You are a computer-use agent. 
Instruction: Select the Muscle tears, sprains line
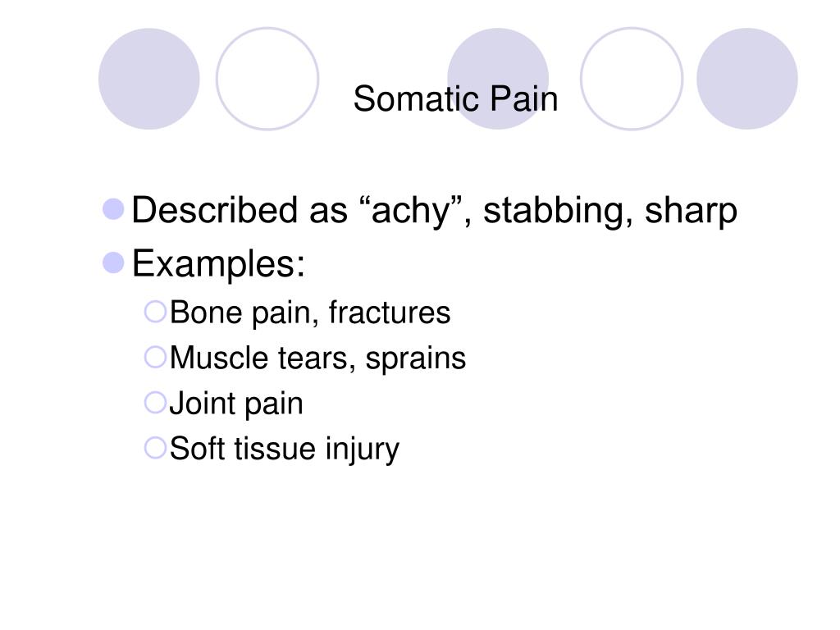317,358
